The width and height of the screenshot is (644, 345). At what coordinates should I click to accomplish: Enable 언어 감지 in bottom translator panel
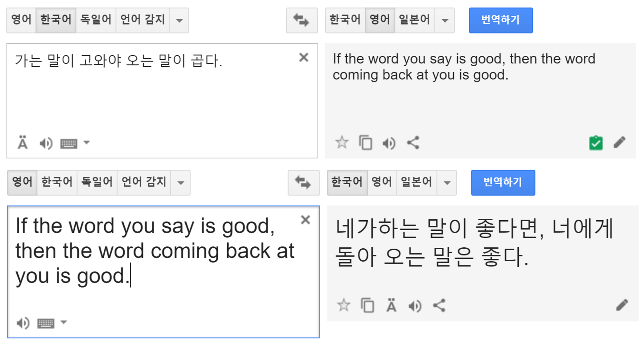tap(144, 182)
